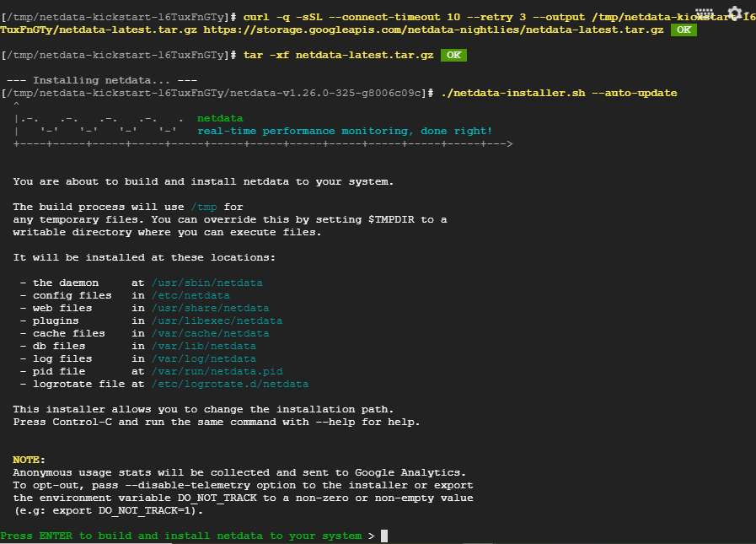Click the '$TMPDIR' variable text
Screen dimensions: 756x544
coord(391,219)
